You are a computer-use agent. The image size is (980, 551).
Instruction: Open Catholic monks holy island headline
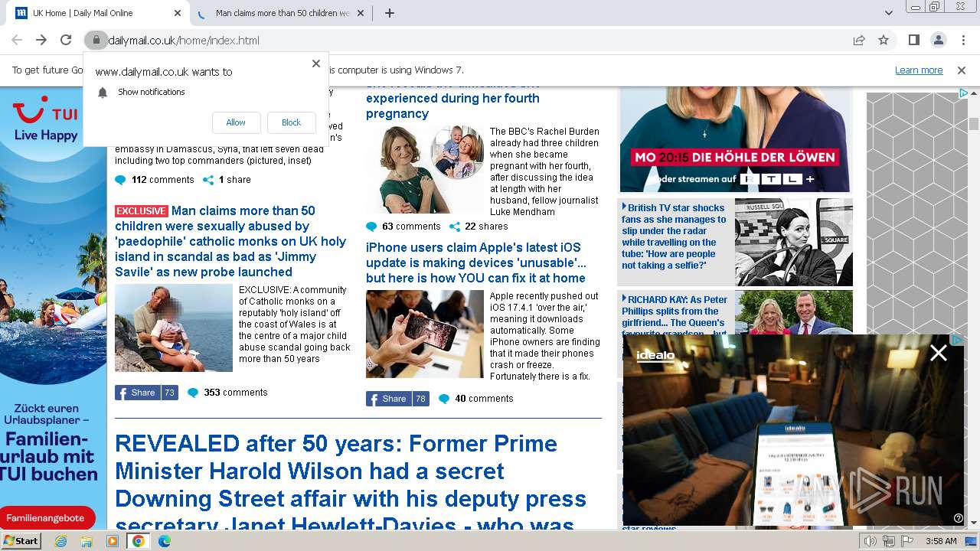(230, 241)
